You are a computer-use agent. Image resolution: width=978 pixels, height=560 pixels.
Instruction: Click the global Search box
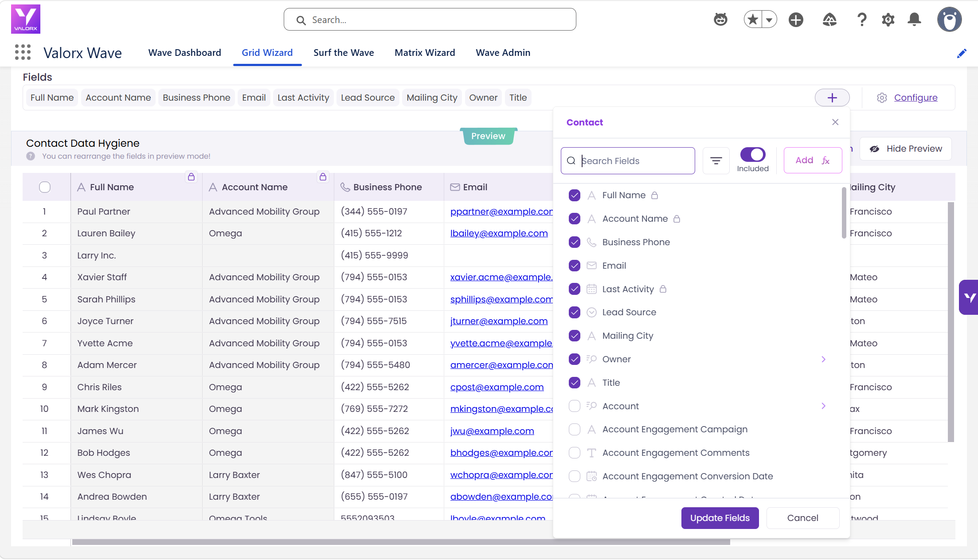coord(430,20)
